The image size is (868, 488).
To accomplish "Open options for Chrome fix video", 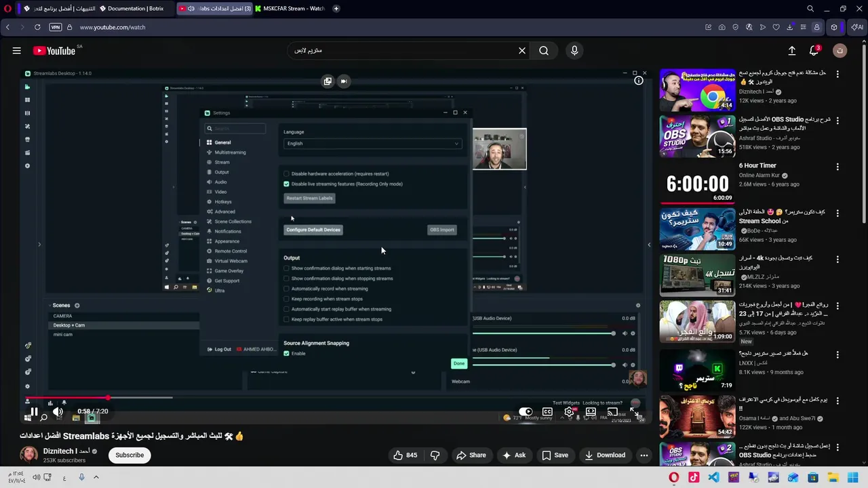I will point(837,73).
